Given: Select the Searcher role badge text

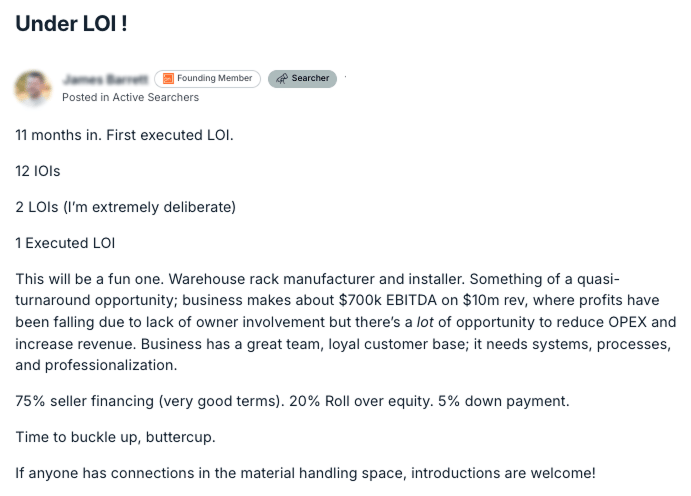Looking at the screenshot, I should (310, 78).
